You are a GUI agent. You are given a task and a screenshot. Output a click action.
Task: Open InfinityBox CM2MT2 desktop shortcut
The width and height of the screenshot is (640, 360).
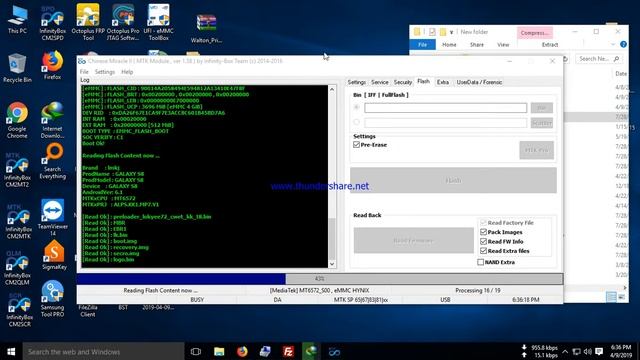[x=17, y=170]
